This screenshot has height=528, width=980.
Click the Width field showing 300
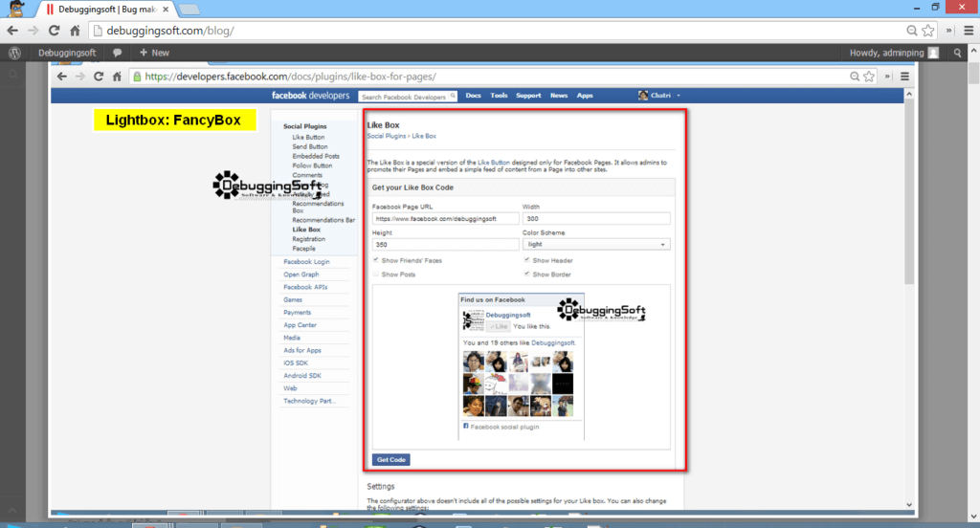(x=596, y=219)
